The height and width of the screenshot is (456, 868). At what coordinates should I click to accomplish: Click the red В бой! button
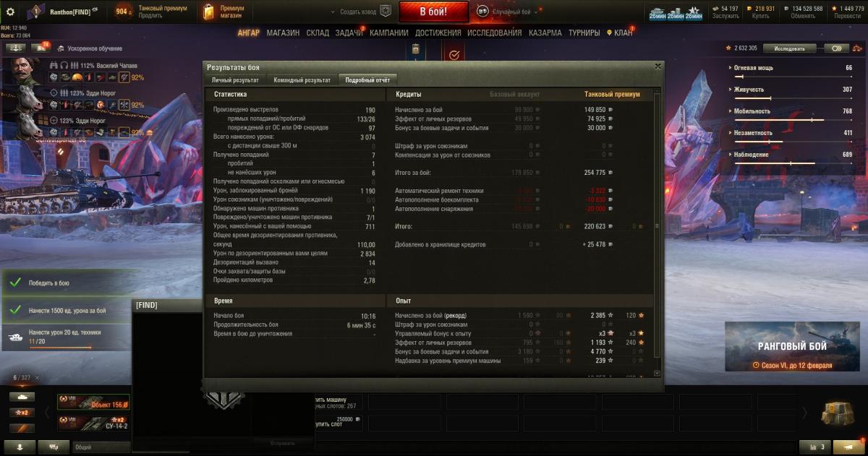pos(434,12)
